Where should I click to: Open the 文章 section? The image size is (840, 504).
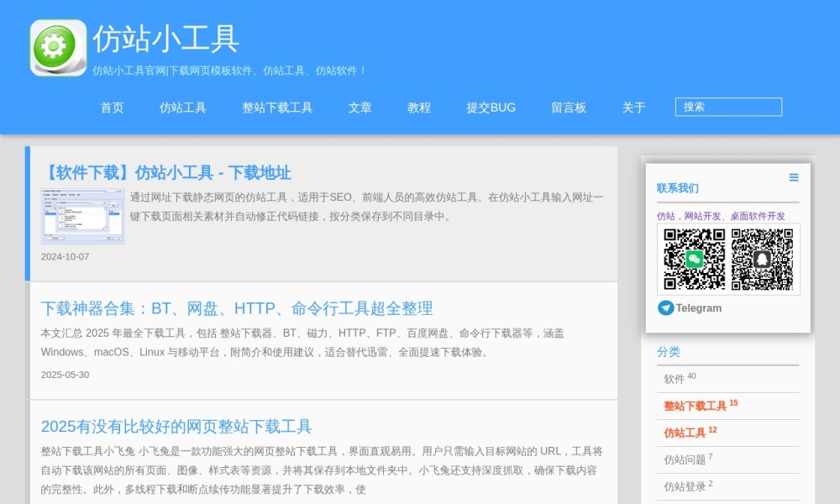(x=360, y=108)
